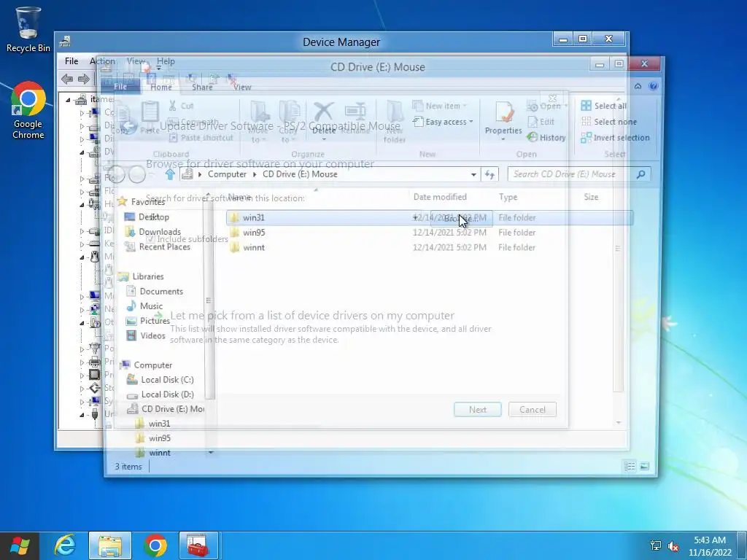Viewport: 747px width, 560px height.
Task: Click Select none in ribbon
Action: point(609,122)
